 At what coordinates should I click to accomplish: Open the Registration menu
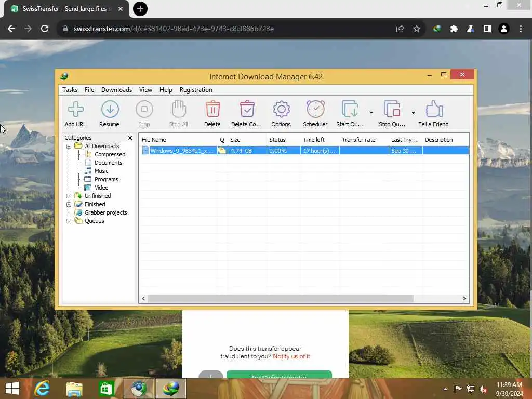click(196, 89)
